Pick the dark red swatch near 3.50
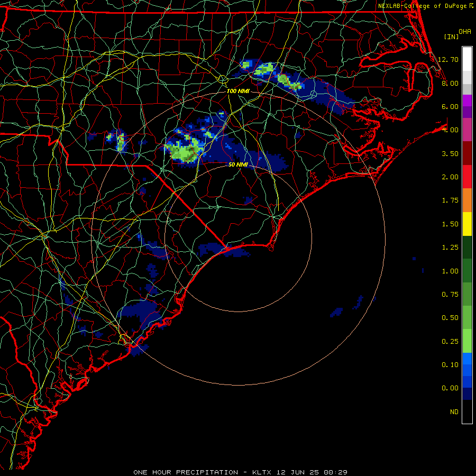This screenshot has width=476, height=476. click(x=467, y=153)
